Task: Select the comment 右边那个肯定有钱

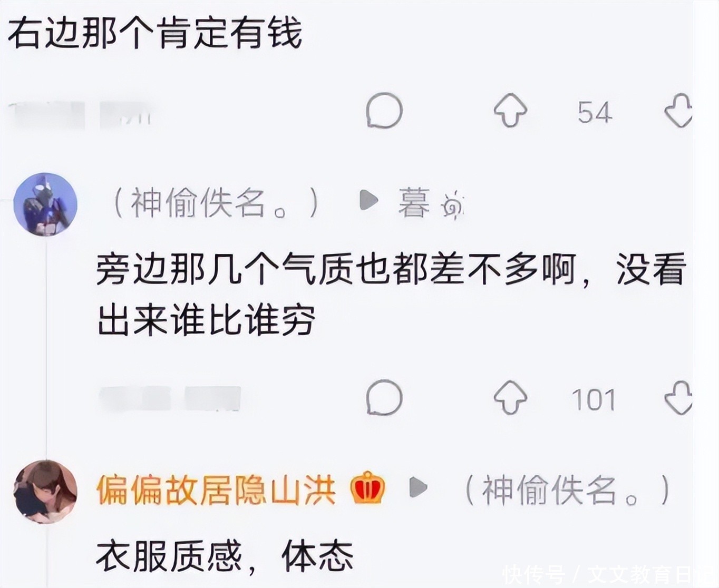Action: coord(155,33)
